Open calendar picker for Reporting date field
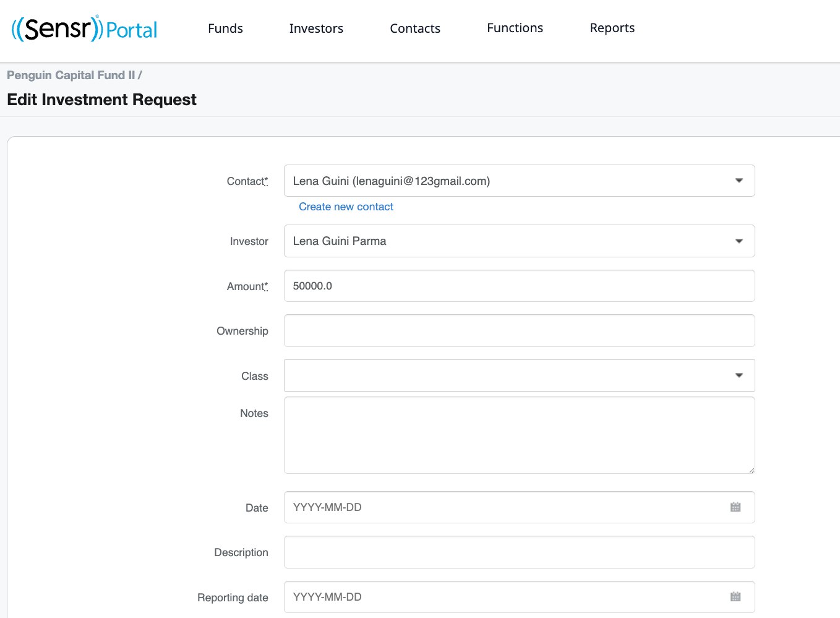 735,597
